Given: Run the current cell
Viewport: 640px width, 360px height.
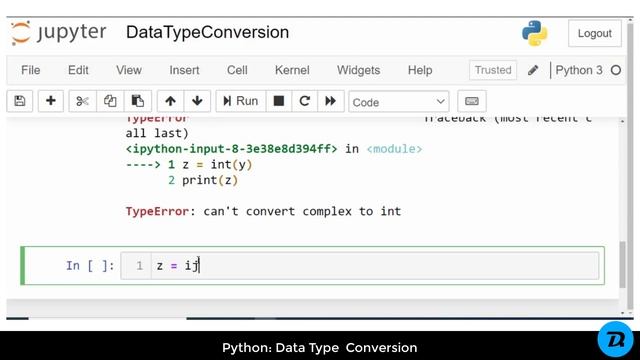Looking at the screenshot, I should pos(241,101).
